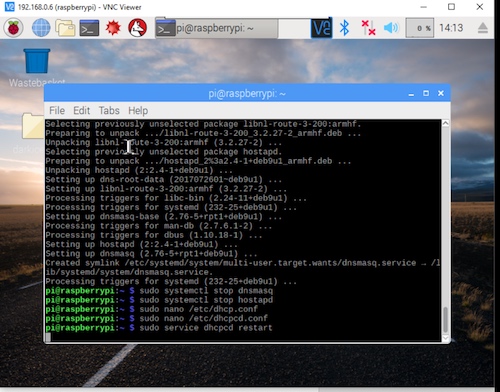Click the 'sudo service dhcpcd restart' command line

click(159, 328)
